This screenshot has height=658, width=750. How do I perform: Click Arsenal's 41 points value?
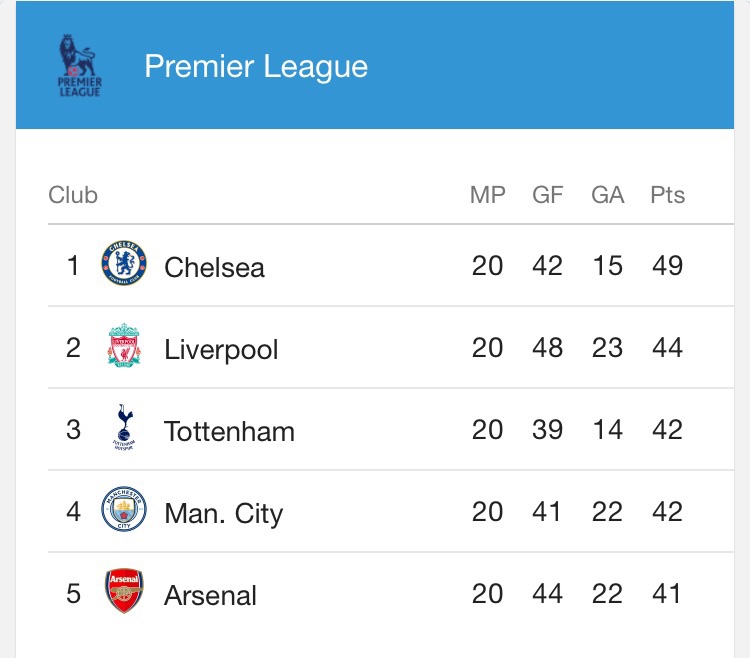coord(666,593)
